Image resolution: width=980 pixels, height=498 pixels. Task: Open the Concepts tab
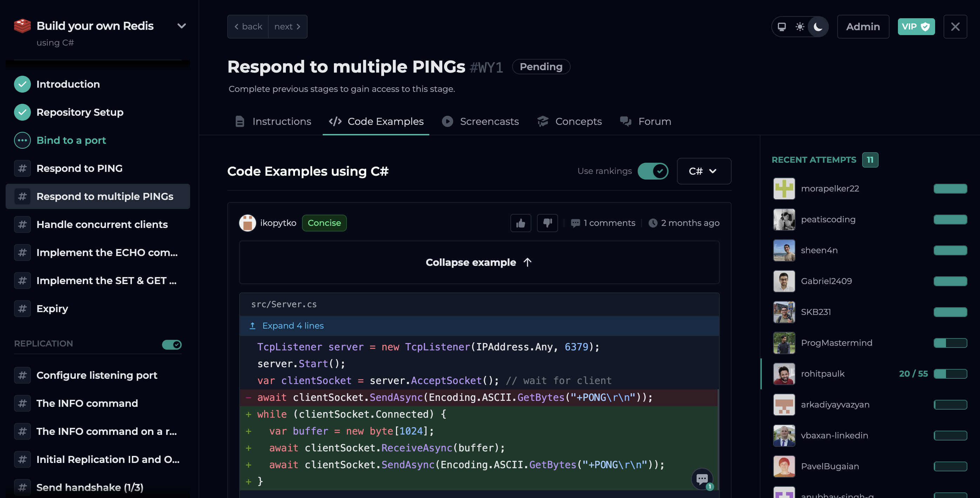[x=570, y=121]
